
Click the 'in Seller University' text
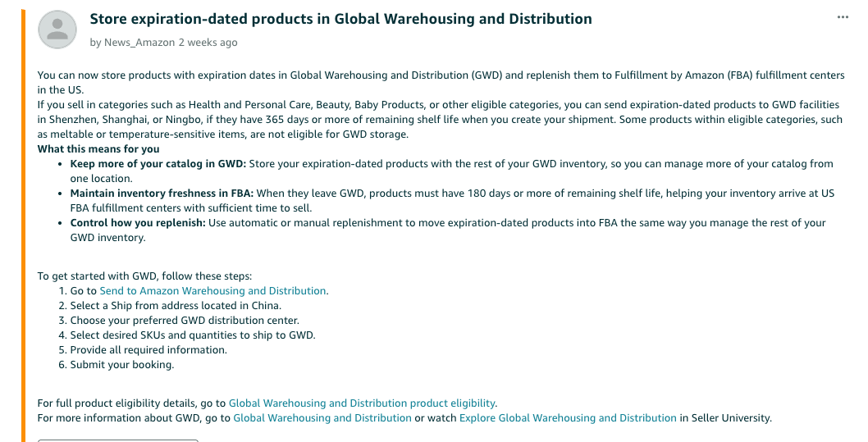point(726,418)
